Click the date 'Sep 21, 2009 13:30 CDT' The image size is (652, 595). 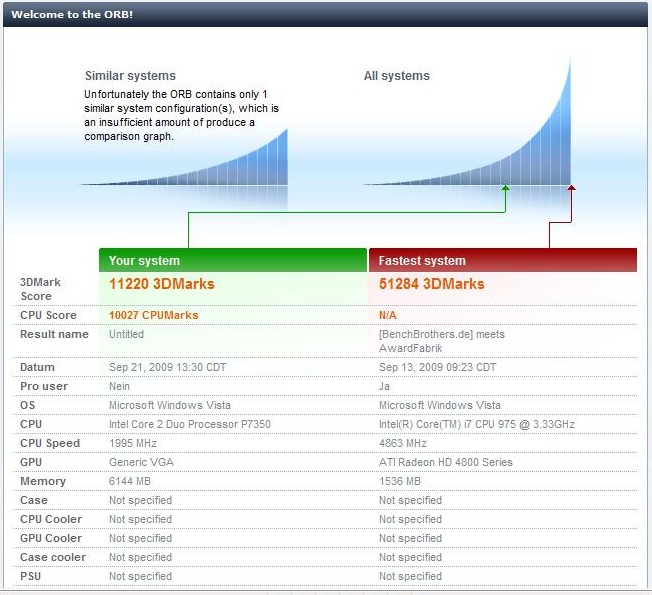coord(167,368)
